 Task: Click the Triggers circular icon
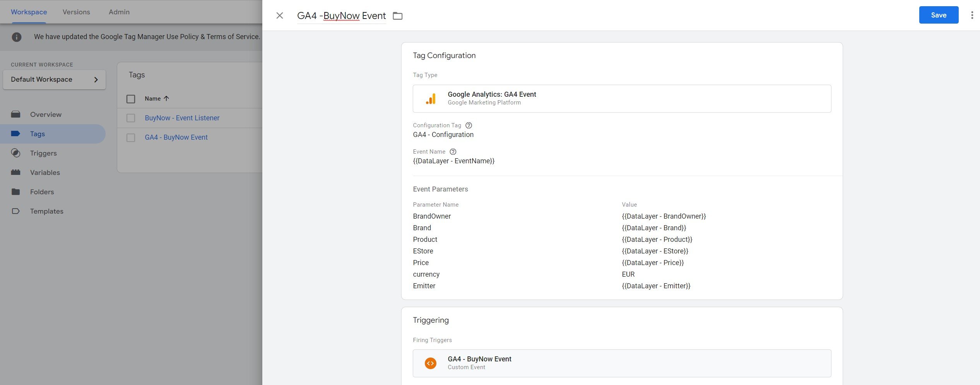15,153
